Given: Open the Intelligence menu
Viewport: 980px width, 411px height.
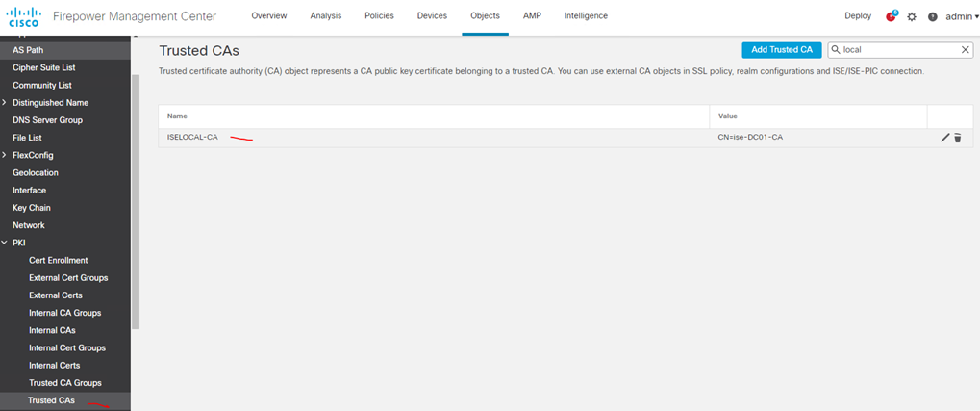Looking at the screenshot, I should click(586, 16).
